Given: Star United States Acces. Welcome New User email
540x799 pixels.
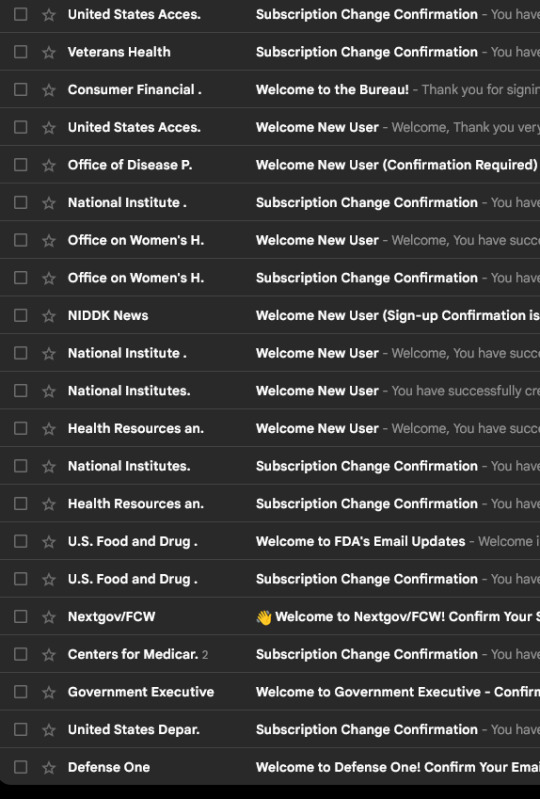Looking at the screenshot, I should click(x=49, y=128).
